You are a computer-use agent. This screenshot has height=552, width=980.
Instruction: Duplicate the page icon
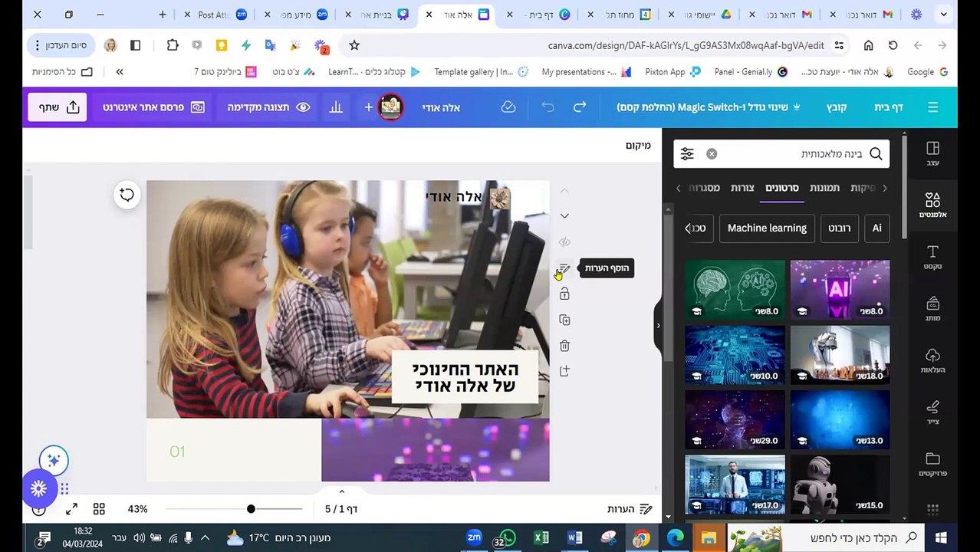pyautogui.click(x=564, y=320)
